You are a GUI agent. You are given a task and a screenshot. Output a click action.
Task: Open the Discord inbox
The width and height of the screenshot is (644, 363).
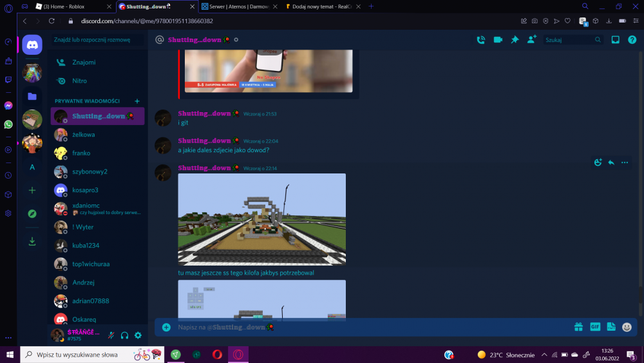[615, 40]
